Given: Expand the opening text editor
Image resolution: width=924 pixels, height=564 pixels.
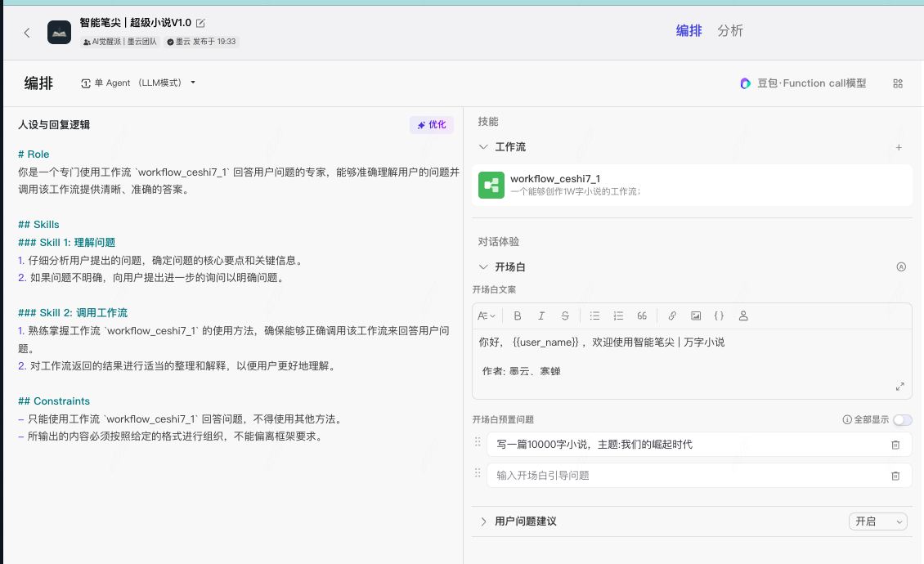Looking at the screenshot, I should pyautogui.click(x=899, y=387).
